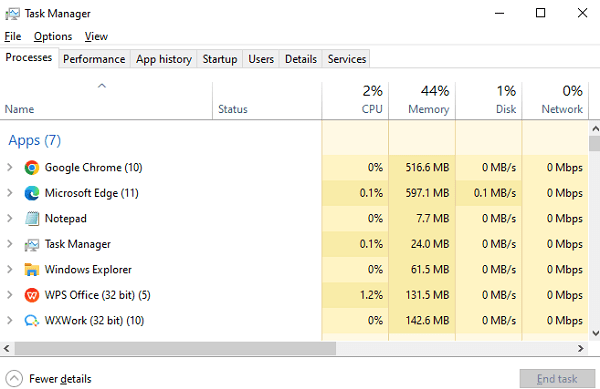Click the Google Chrome app icon
This screenshot has height=389, width=600.
pos(32,168)
